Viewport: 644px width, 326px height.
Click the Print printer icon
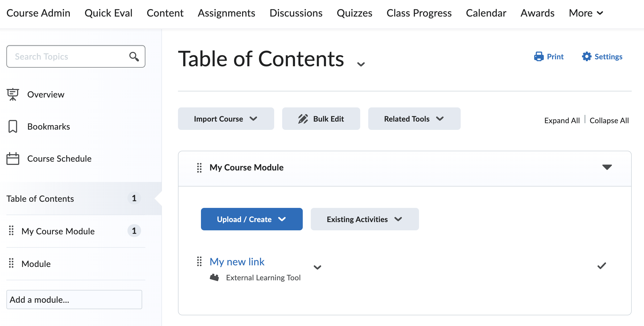[539, 57]
